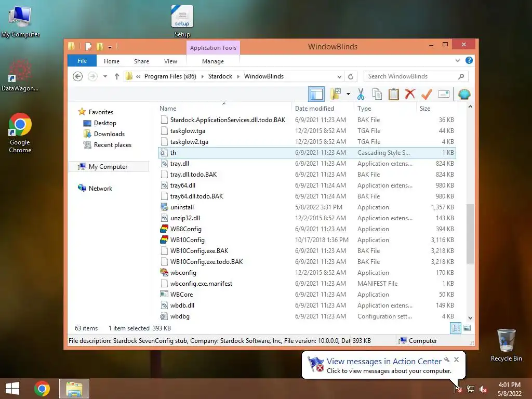Viewport: 532px width, 399px height.
Task: Click the New folder icon in quick access toolbar
Action: 99,46
